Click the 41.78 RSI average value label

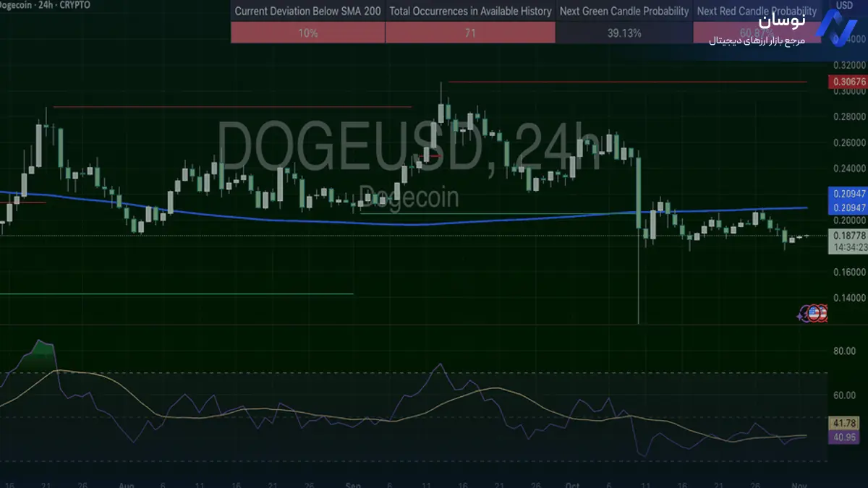843,423
